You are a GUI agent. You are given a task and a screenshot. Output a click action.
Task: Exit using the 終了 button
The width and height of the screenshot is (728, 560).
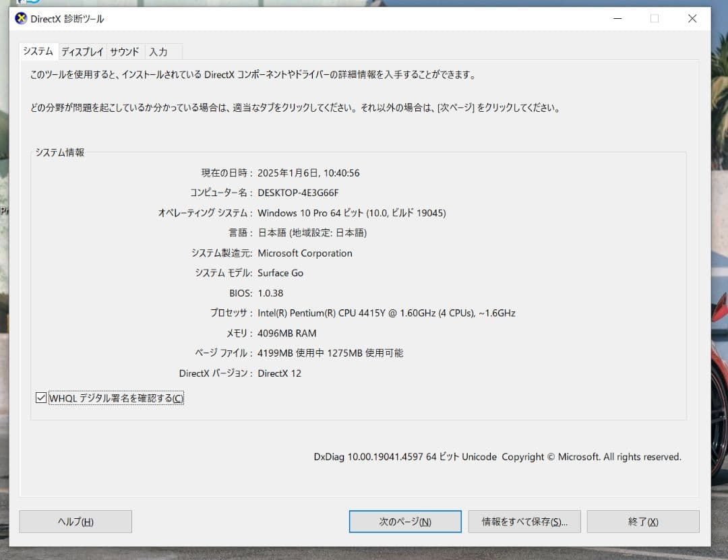pyautogui.click(x=643, y=522)
